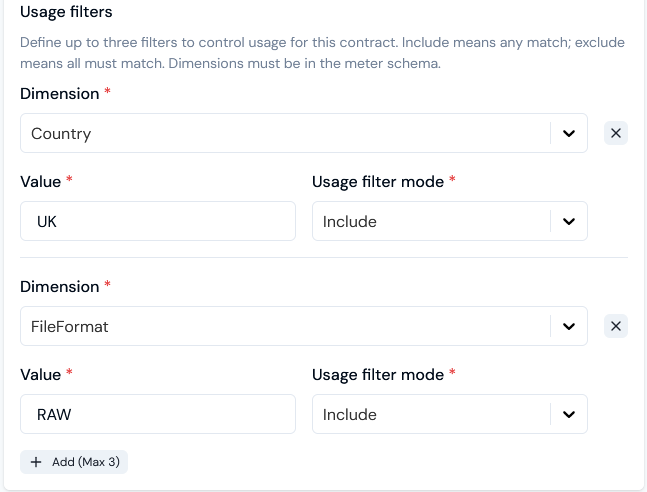
Task: Click the chevron arrow of the Country dropdown
Action: [x=569, y=133]
